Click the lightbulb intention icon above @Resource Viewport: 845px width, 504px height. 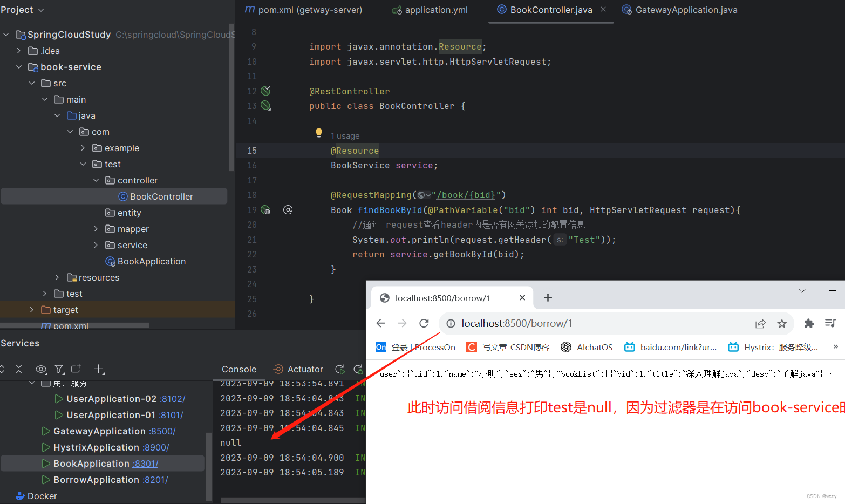(319, 133)
